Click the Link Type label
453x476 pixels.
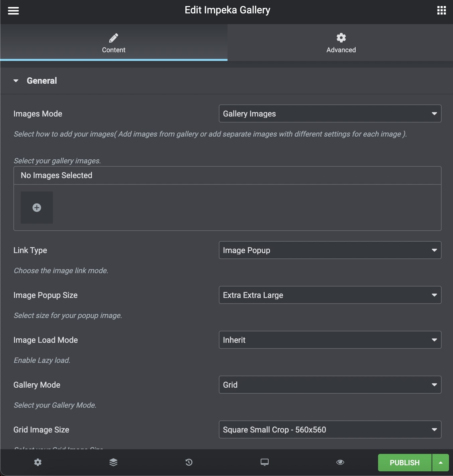click(x=30, y=250)
